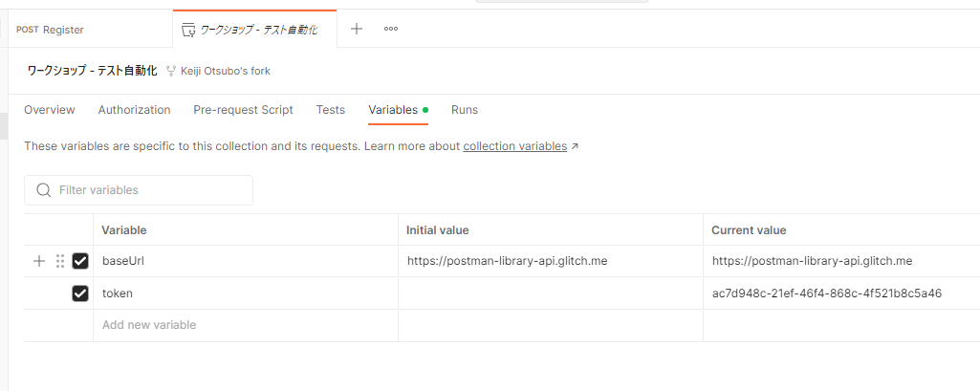Edit the baseUrl initial value cell
Screen dimensions: 980x391
[551, 261]
